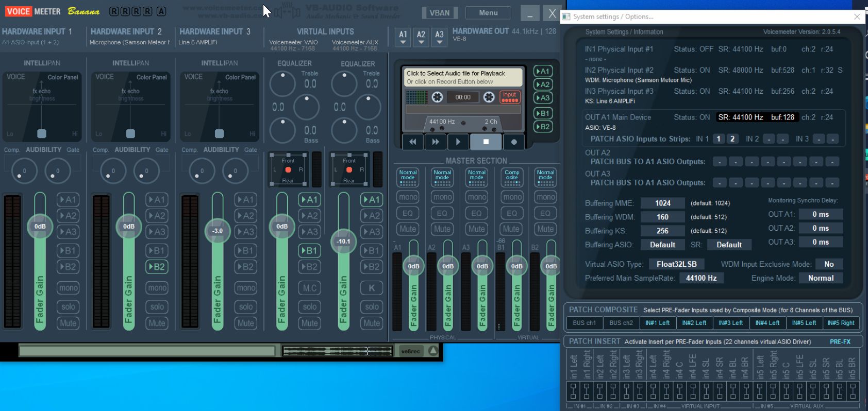868x411 pixels.
Task: Toggle WDM Input Exclusive Mode No
Action: (829, 264)
